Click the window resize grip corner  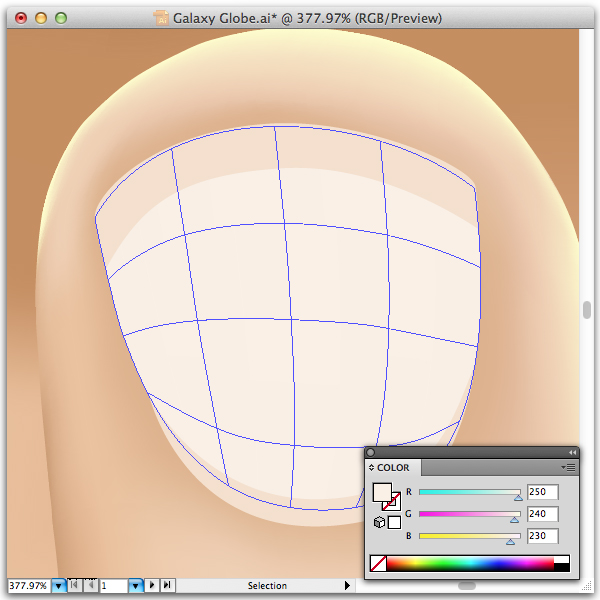coord(587,587)
